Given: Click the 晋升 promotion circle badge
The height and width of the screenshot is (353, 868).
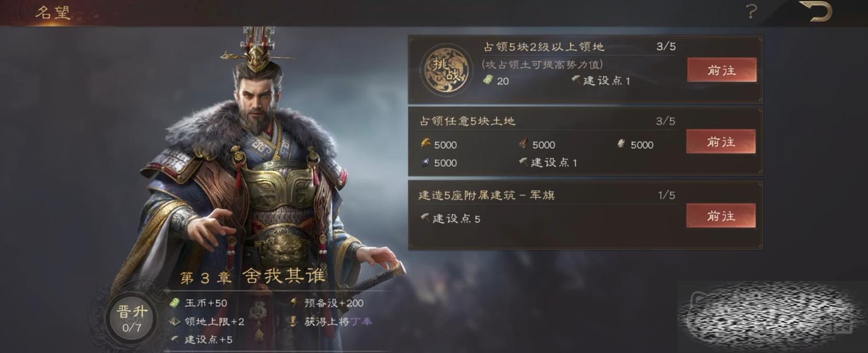Looking at the screenshot, I should pos(132,318).
